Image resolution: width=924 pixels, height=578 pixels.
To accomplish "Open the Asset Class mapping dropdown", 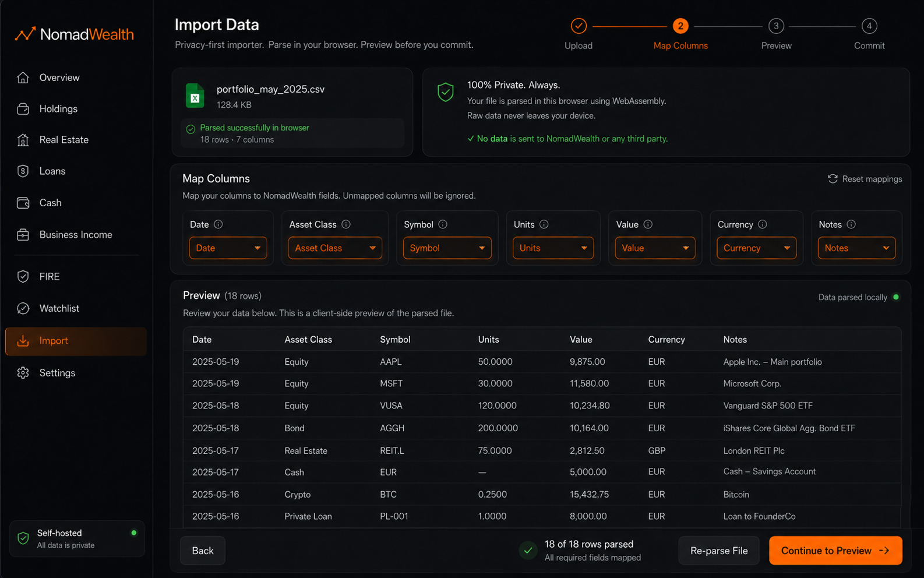I will click(335, 248).
